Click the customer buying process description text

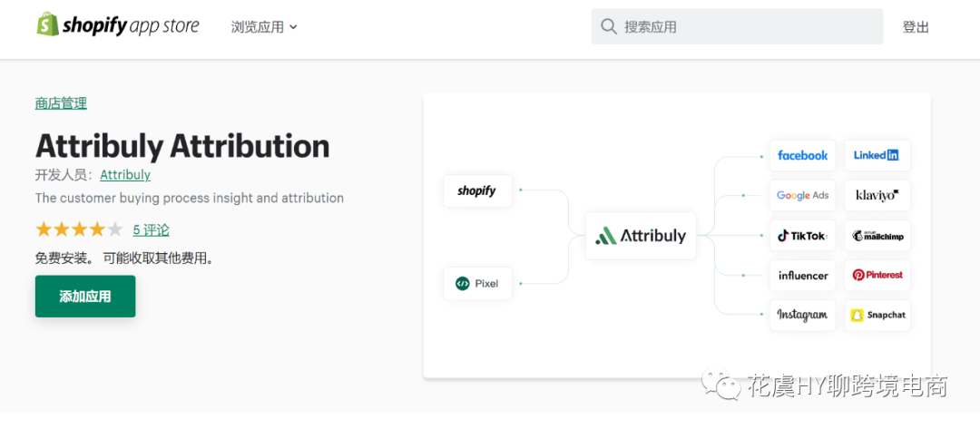190,198
